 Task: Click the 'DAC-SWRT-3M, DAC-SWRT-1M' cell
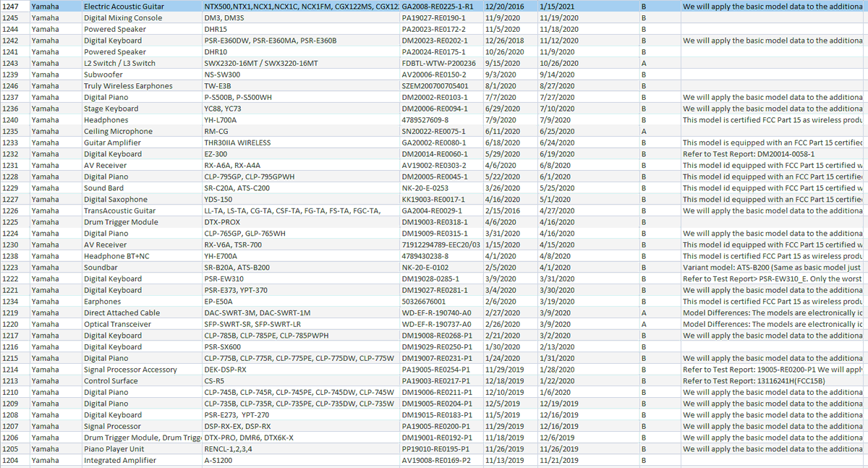point(300,312)
